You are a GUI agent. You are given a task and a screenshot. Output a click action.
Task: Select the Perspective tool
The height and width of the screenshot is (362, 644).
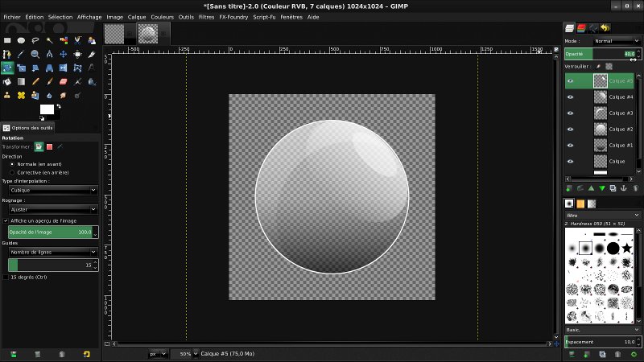tap(49, 68)
